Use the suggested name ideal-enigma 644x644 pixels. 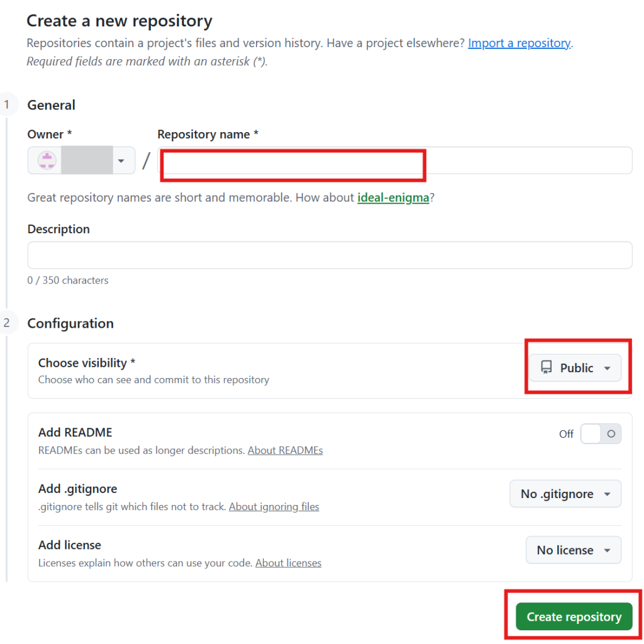(x=393, y=197)
